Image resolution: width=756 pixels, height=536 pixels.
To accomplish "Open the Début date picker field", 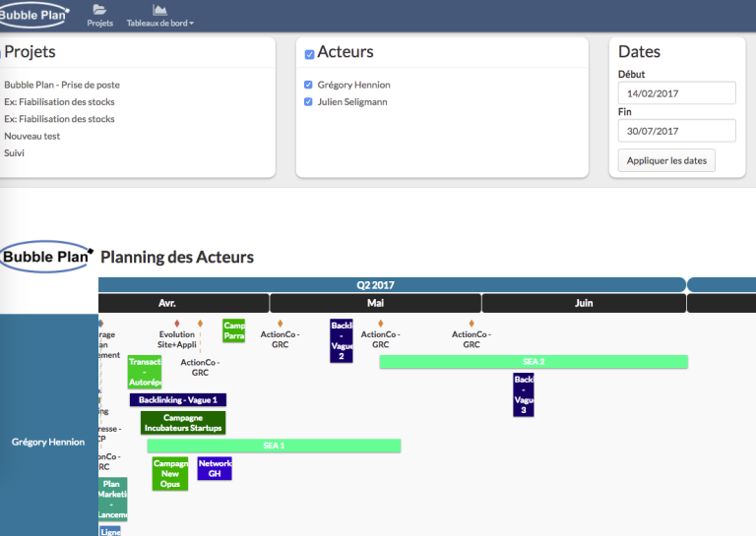I will [x=677, y=93].
